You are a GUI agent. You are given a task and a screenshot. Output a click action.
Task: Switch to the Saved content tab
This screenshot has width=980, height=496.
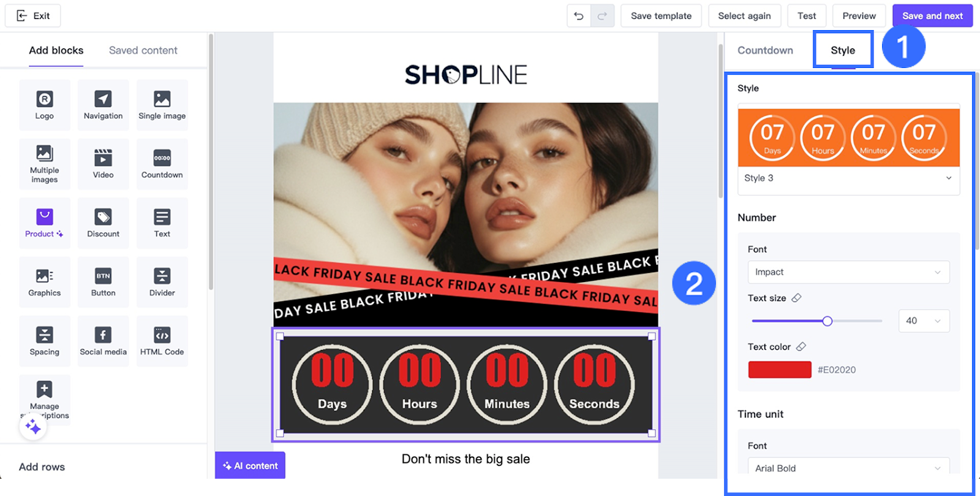(143, 50)
